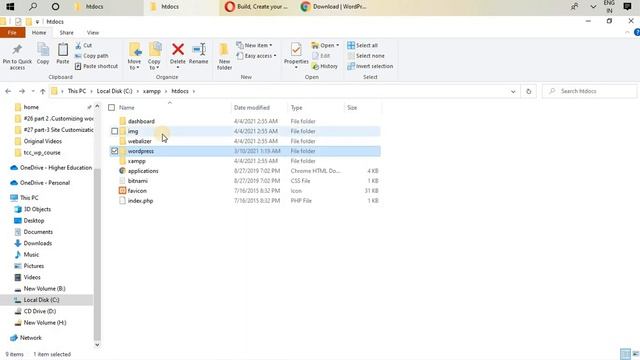Open the File menu
This screenshot has height=360, width=640.
(x=12, y=33)
